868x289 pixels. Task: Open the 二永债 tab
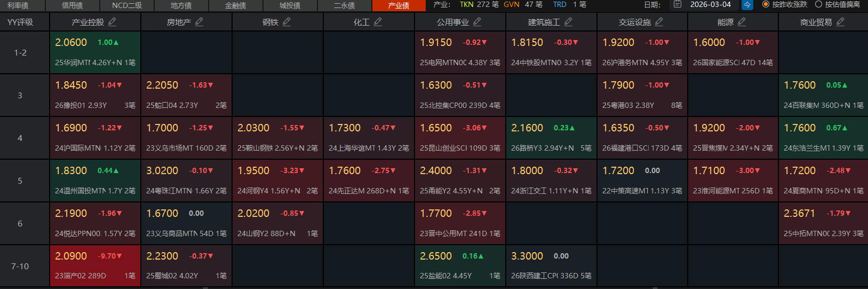pos(344,5)
